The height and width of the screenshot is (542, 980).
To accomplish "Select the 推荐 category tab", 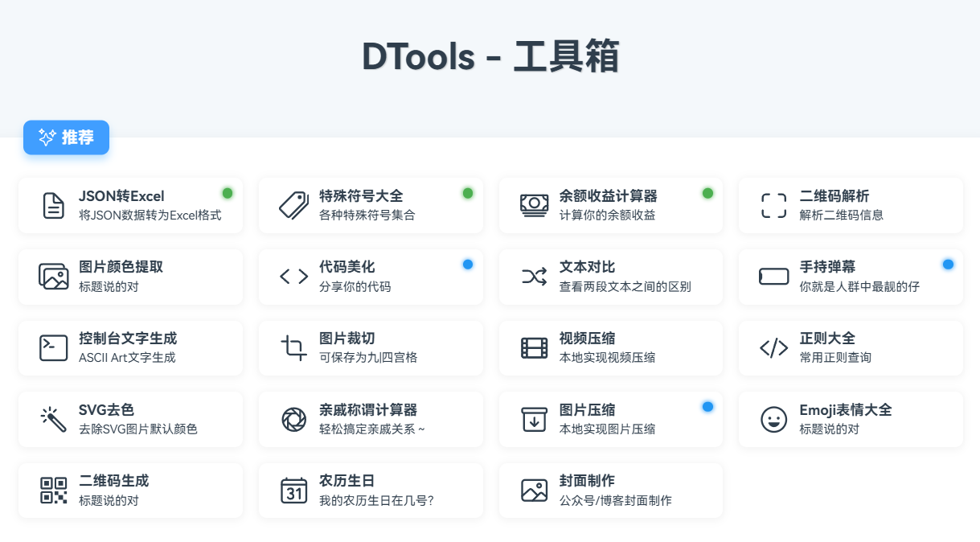I will point(66,138).
